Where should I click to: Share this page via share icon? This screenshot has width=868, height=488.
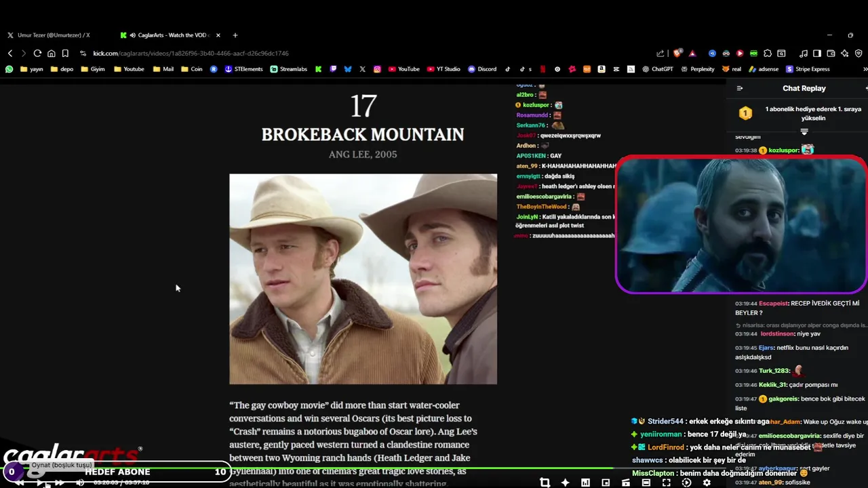click(x=660, y=54)
